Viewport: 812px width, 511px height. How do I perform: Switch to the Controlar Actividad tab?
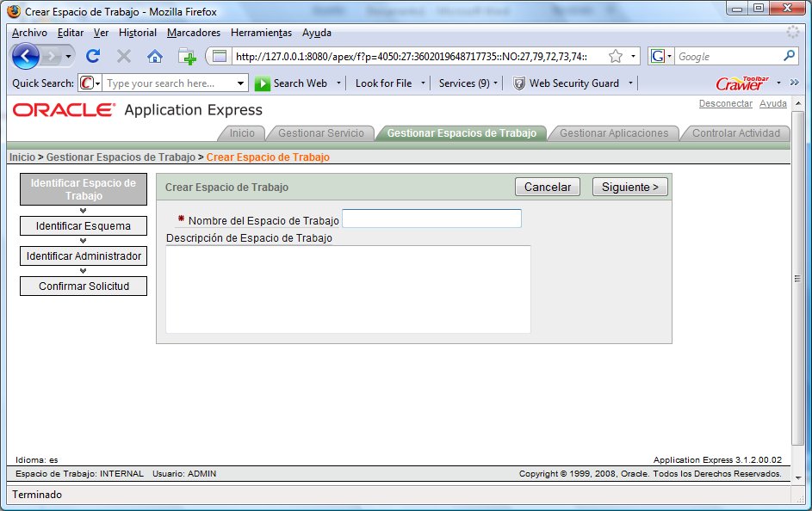coord(736,133)
